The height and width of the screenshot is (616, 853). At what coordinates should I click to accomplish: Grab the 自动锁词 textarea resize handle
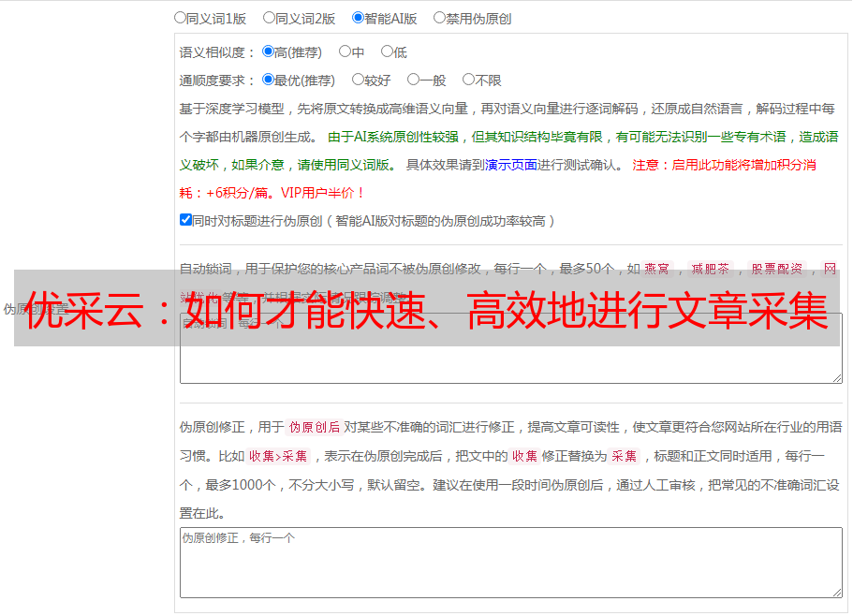837,378
